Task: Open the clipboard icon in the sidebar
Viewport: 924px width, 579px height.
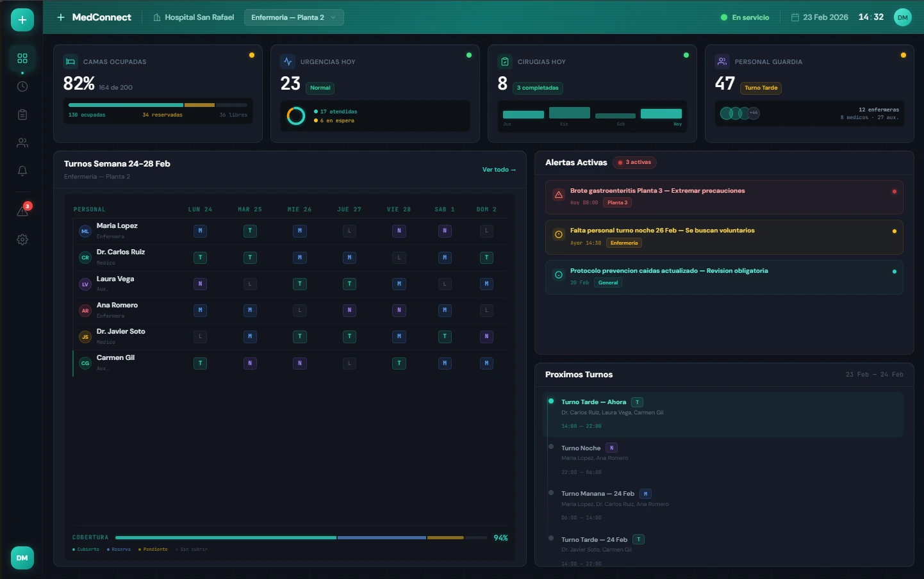Action: [22, 115]
